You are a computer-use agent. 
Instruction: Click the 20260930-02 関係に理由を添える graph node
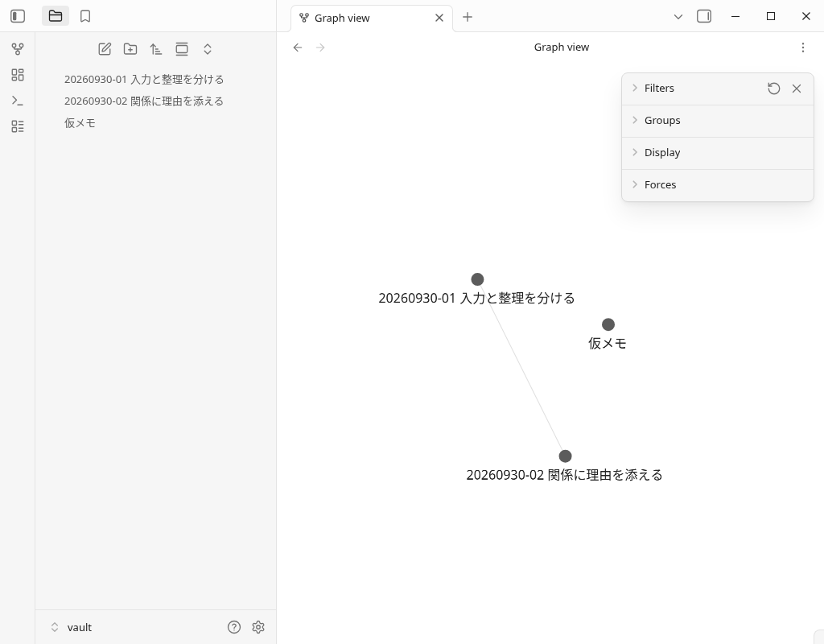(565, 456)
